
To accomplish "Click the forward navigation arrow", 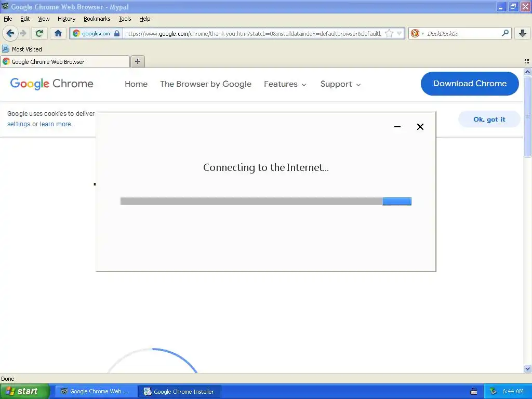I will pos(23,33).
